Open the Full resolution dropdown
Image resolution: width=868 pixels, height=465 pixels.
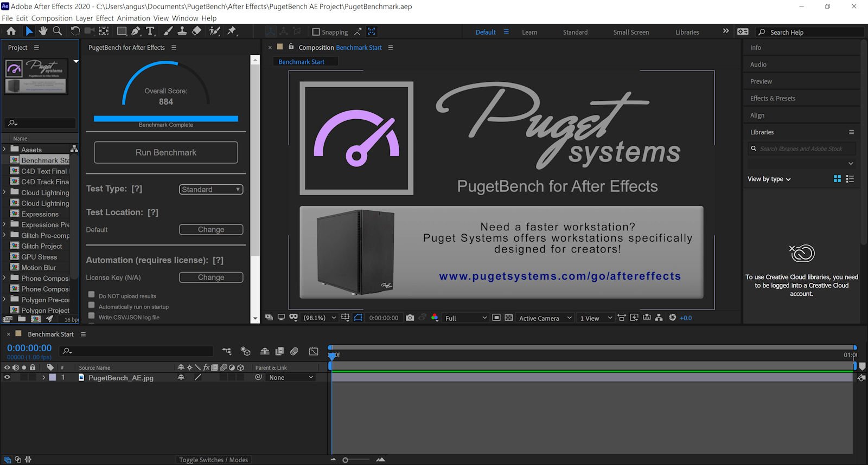click(x=466, y=318)
